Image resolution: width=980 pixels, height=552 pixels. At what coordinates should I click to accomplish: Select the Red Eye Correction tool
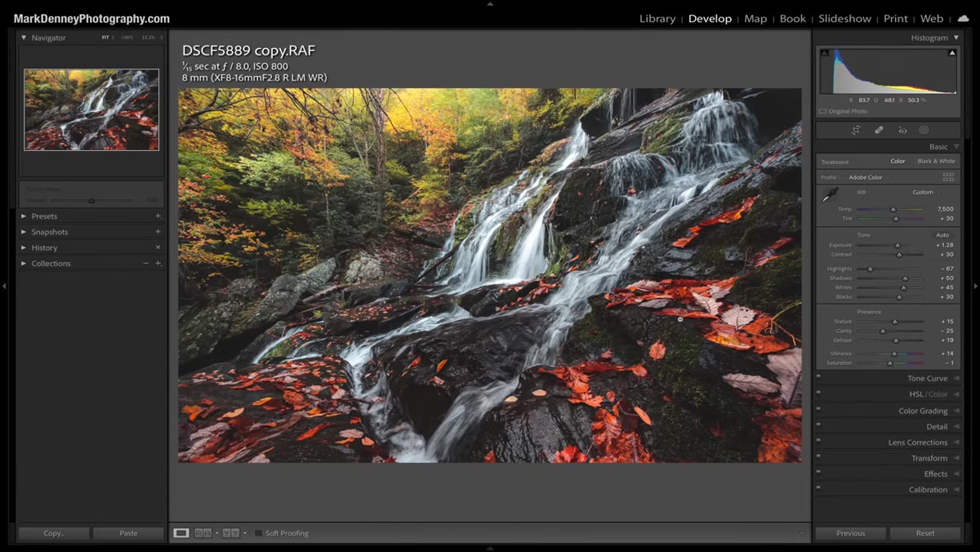point(902,130)
